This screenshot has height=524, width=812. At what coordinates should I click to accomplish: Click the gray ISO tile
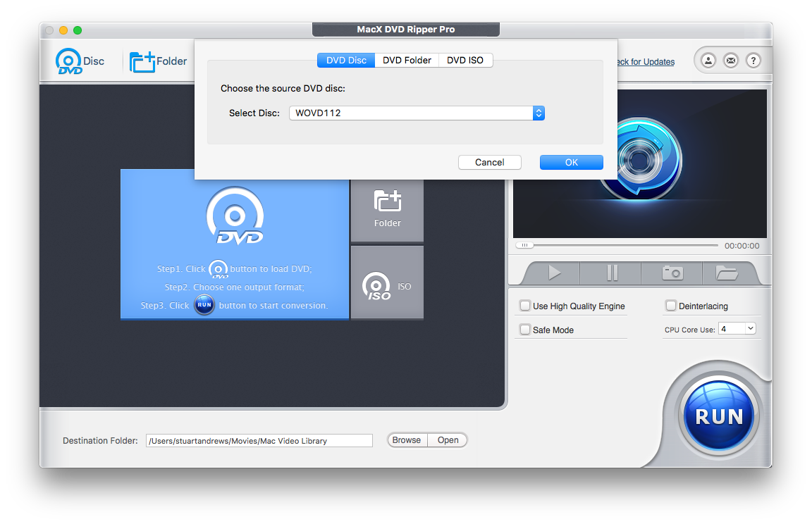[x=388, y=282]
